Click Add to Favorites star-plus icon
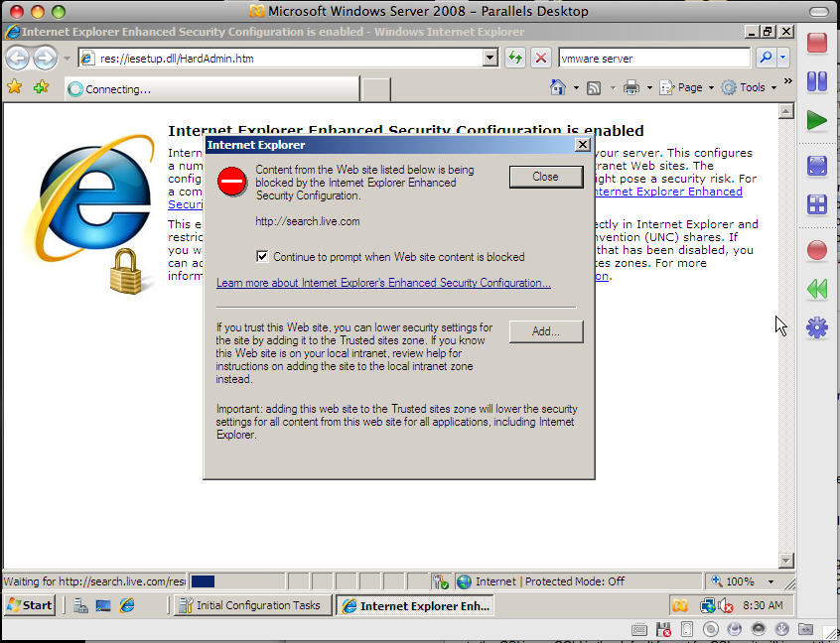 point(41,86)
